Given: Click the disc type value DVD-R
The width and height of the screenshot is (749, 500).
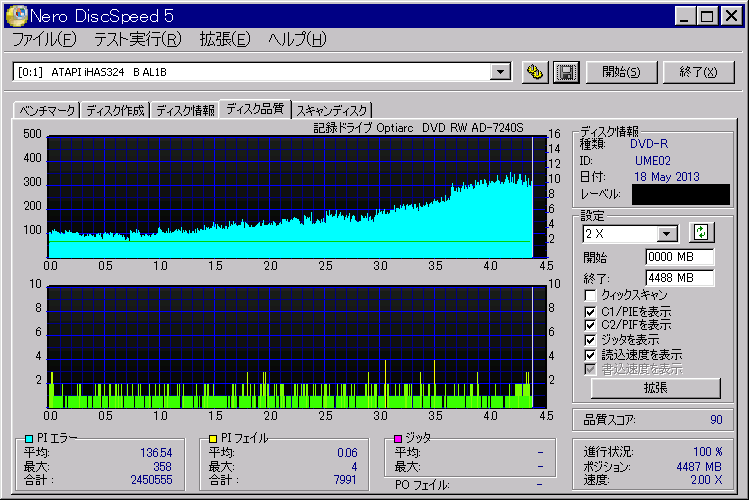Looking at the screenshot, I should click(x=649, y=144).
